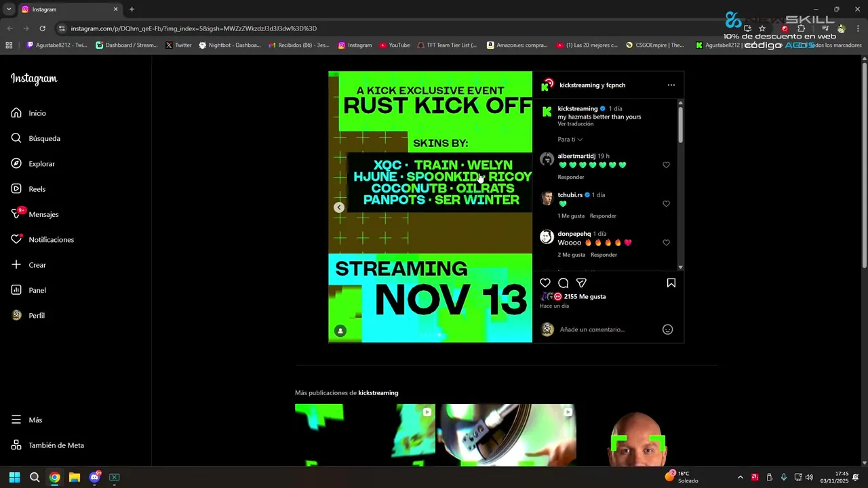This screenshot has width=868, height=488.
Task: Reply to tchubi.rs's comment
Action: tap(603, 216)
